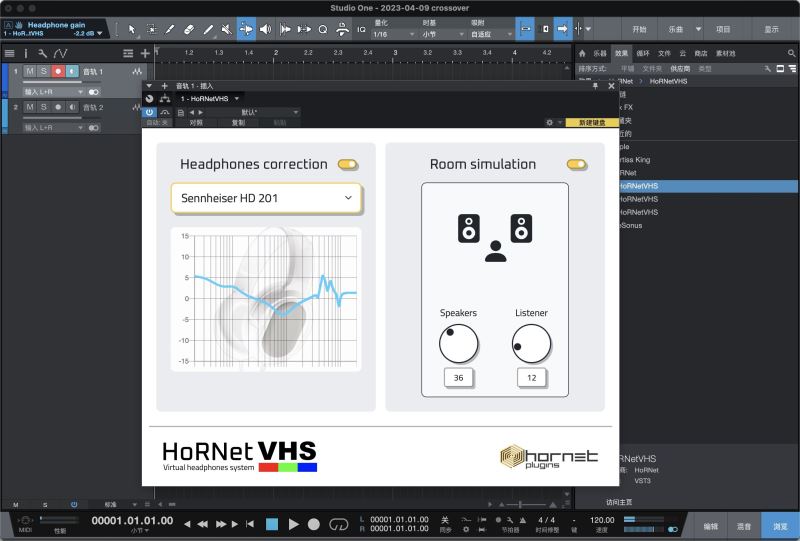Switch to the Instruments browser tab
The width and height of the screenshot is (800, 541).
pyautogui.click(x=599, y=53)
